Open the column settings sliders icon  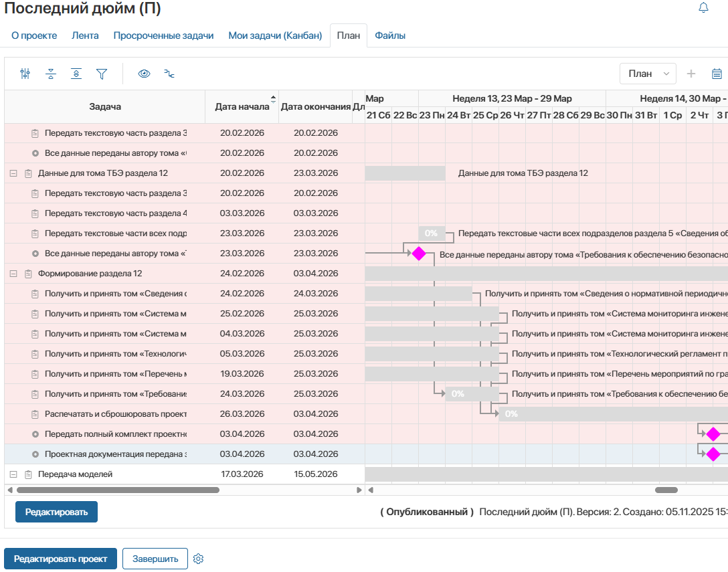[25, 74]
